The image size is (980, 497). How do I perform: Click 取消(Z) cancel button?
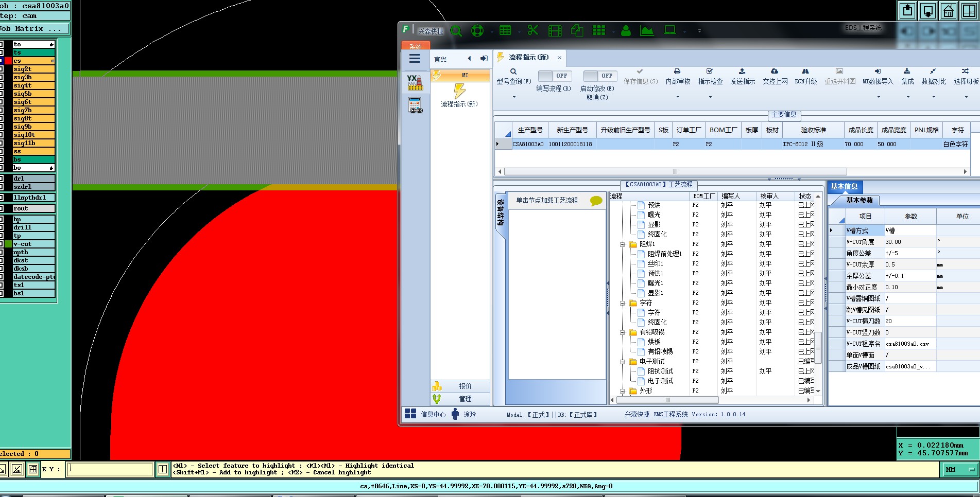(x=597, y=97)
